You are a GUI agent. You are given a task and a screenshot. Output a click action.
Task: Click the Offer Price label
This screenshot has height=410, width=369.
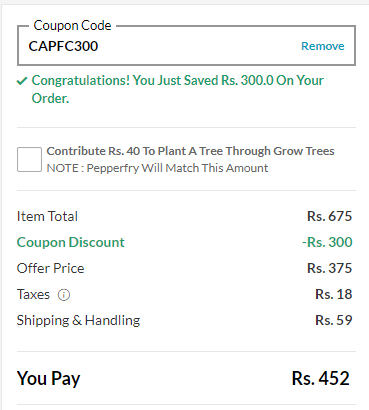(51, 268)
